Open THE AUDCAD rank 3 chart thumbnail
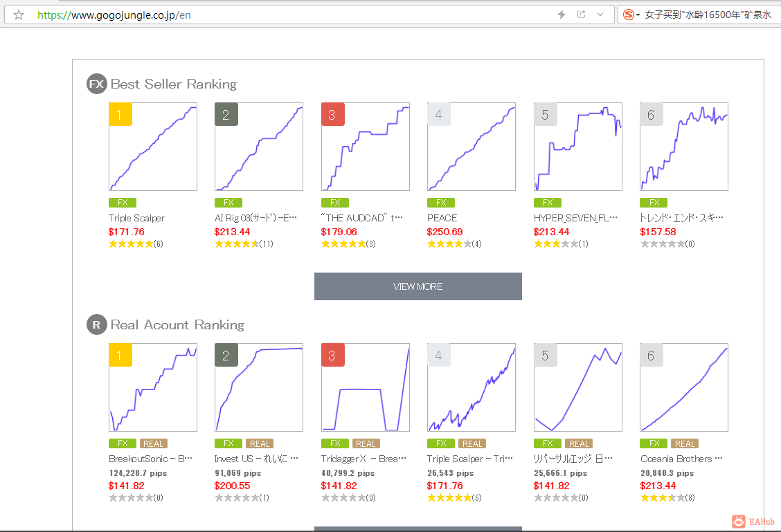Viewport: 781px width, 532px height. tap(366, 147)
